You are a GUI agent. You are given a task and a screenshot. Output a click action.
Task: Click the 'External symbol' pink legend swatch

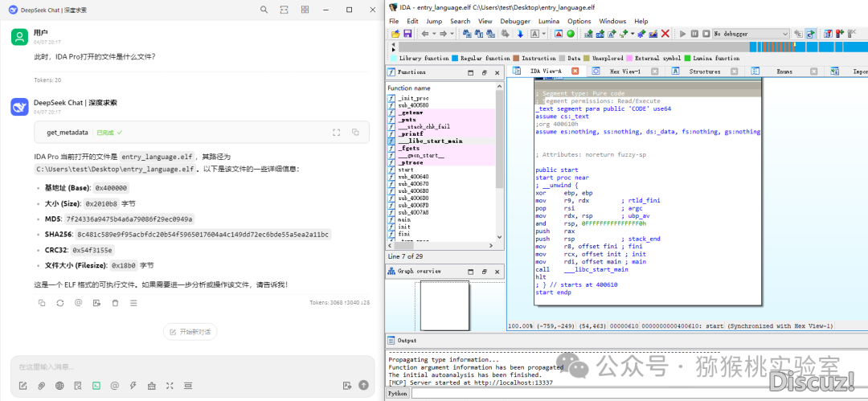[628, 58]
